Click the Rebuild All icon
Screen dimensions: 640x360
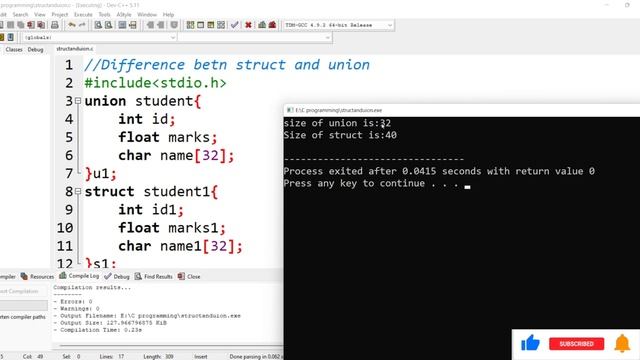pyautogui.click(x=221, y=25)
